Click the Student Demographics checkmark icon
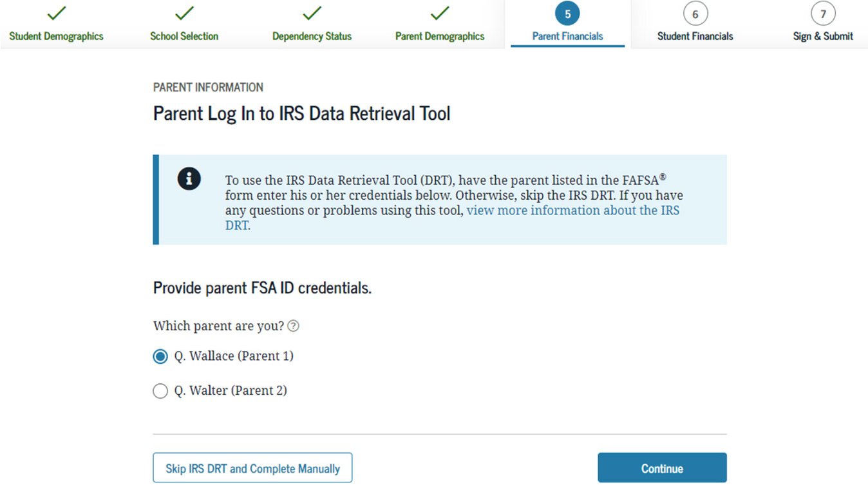This screenshot has height=503, width=868. pos(57,13)
